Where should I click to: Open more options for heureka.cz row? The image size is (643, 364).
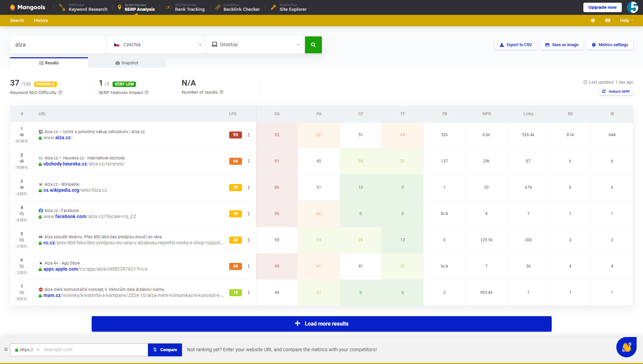click(249, 161)
